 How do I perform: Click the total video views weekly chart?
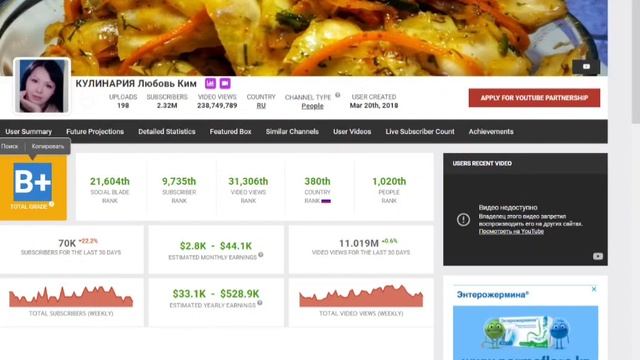[x=361, y=296]
